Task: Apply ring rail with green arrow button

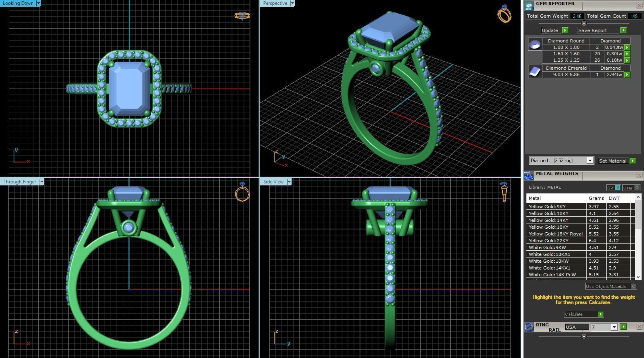Action: click(x=623, y=327)
